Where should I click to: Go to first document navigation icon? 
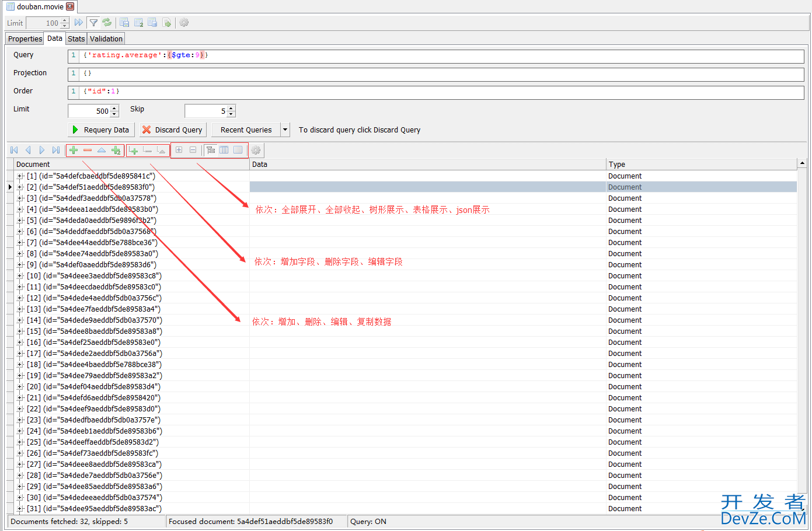tap(14, 150)
